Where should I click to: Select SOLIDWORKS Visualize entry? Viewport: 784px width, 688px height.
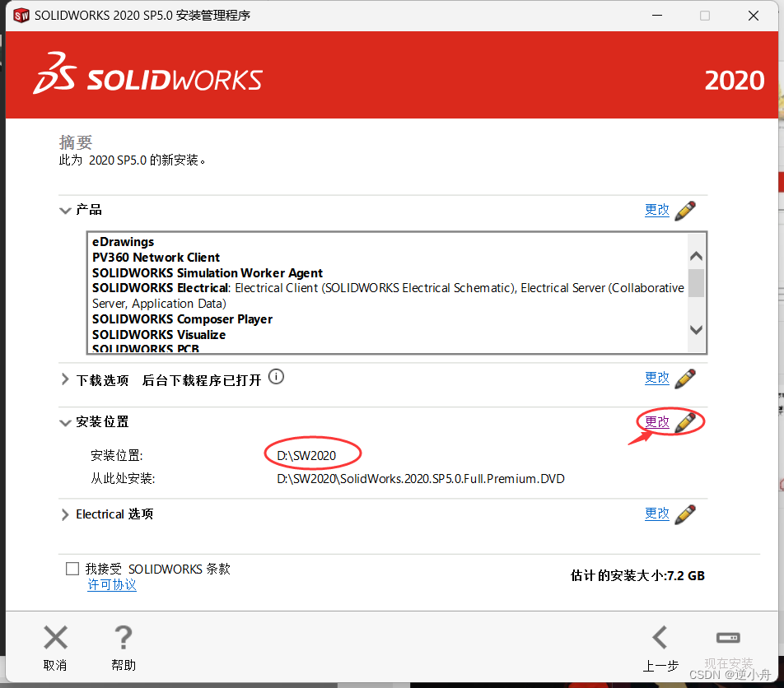coord(159,335)
